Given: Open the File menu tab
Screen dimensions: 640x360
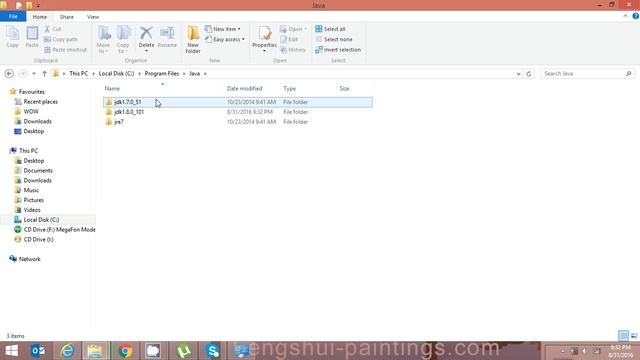Looking at the screenshot, I should [x=13, y=17].
